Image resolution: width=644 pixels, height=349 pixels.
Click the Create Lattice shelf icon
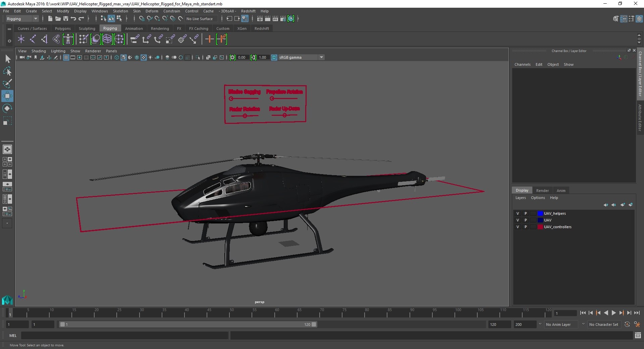click(107, 39)
